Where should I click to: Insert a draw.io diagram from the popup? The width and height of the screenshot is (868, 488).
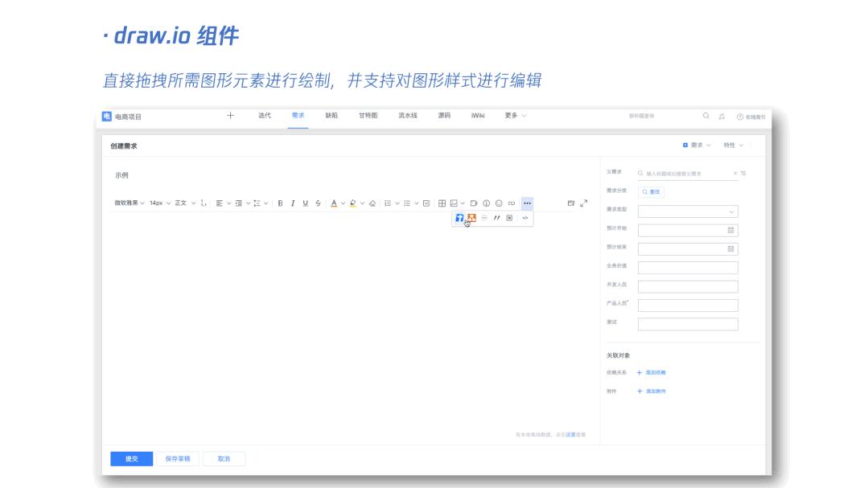(x=460, y=218)
